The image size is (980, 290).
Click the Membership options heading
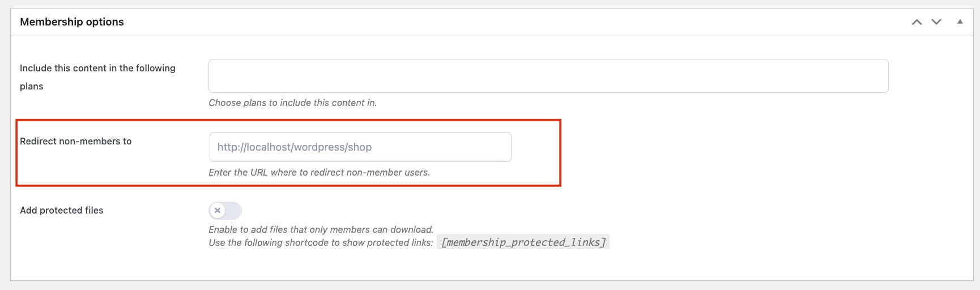(72, 22)
